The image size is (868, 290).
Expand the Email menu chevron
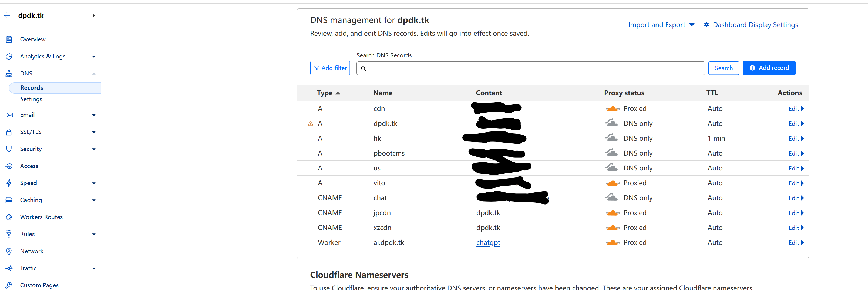[x=94, y=115]
